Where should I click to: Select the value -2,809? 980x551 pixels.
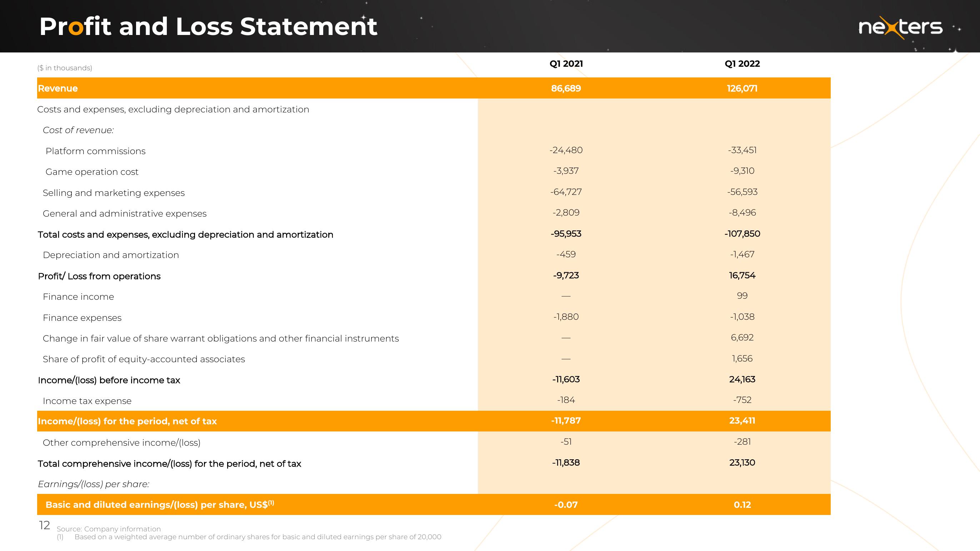[x=566, y=213]
